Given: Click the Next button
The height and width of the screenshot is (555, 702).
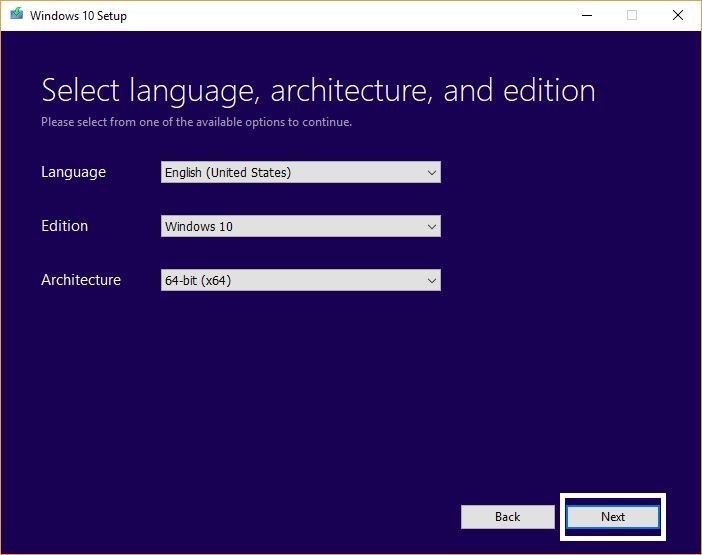Looking at the screenshot, I should coord(612,517).
